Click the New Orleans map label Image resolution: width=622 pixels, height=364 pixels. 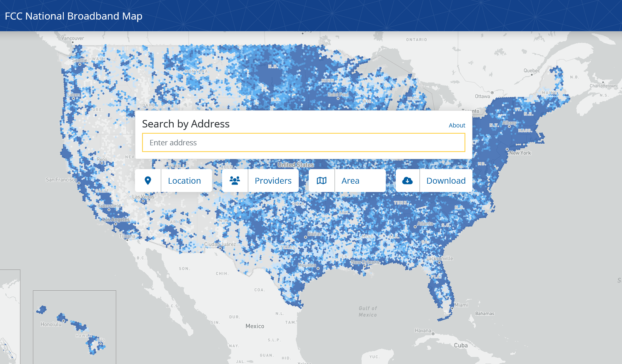tap(365, 262)
